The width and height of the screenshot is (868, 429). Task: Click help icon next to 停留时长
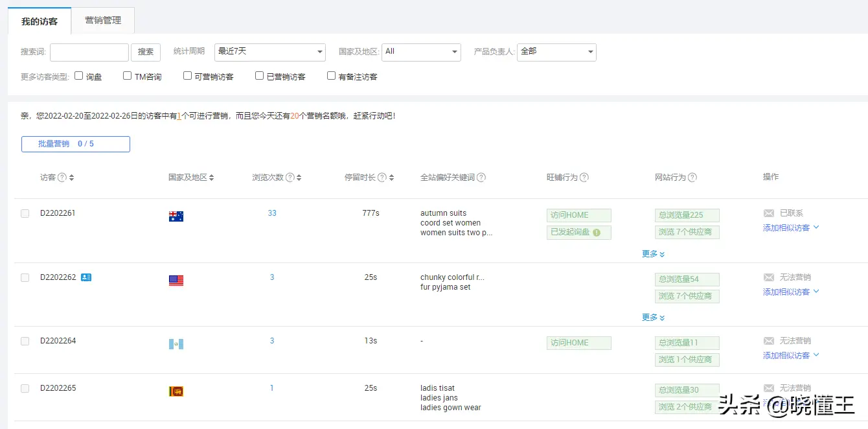pyautogui.click(x=382, y=178)
